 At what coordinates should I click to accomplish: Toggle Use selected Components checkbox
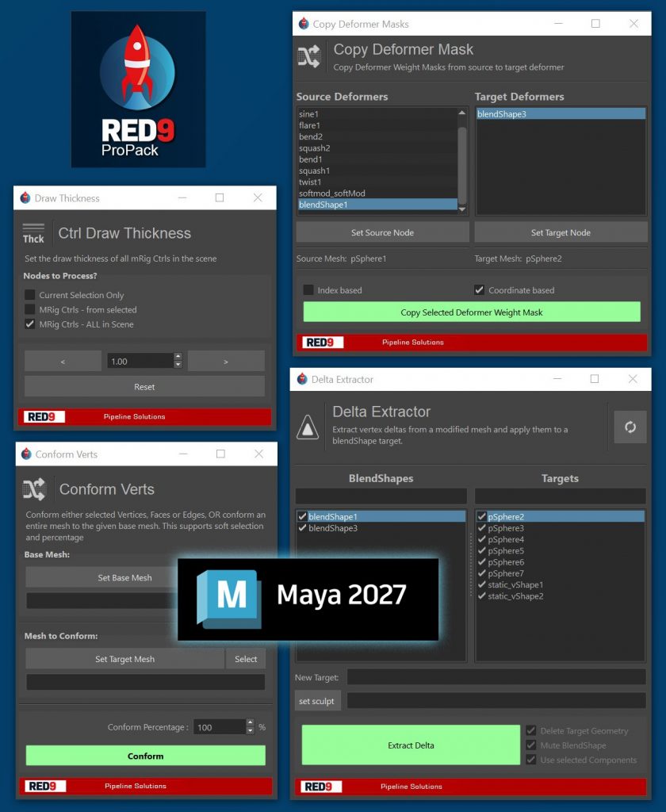(x=531, y=760)
